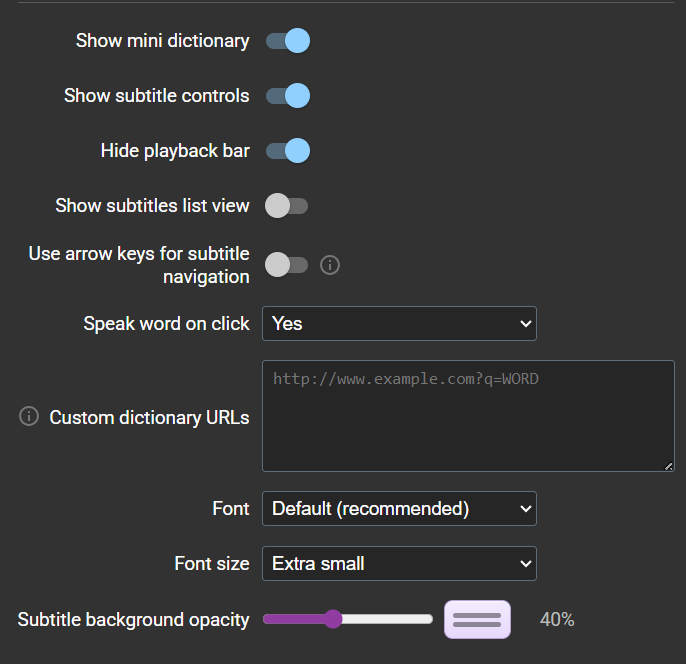Click the resize grip of the URLs text box
686x664 pixels.
point(668,465)
